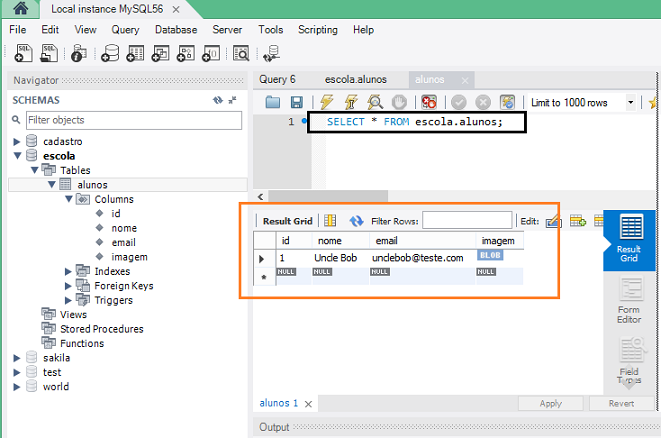Click the schemas panel expand icon
Screen dimensions: 661x438
point(232,100)
